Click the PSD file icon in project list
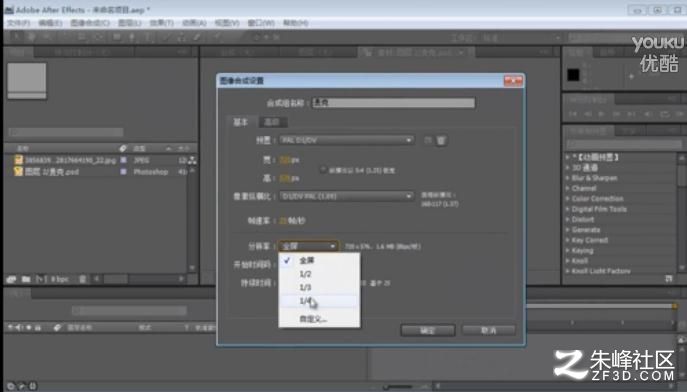The image size is (687, 392). click(18, 172)
